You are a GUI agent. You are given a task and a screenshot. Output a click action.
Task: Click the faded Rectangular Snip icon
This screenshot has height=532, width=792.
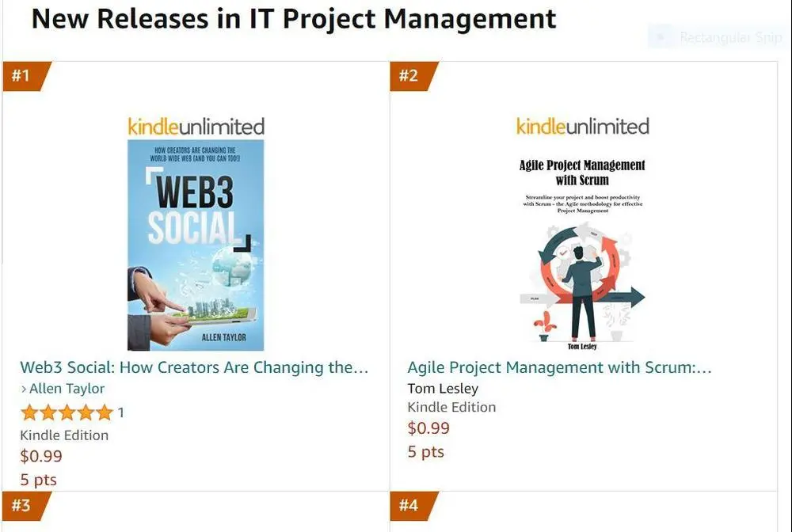661,36
